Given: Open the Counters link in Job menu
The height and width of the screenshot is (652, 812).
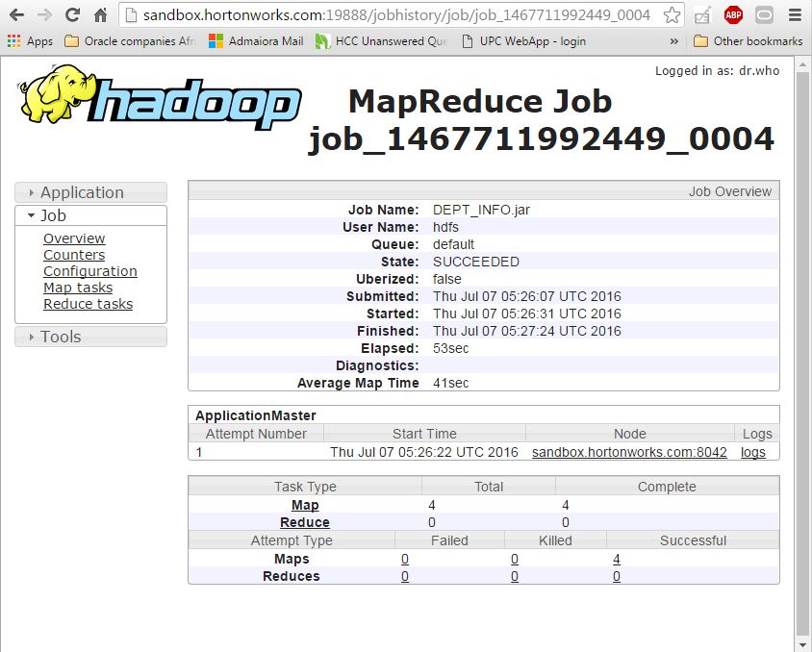Looking at the screenshot, I should (x=74, y=255).
